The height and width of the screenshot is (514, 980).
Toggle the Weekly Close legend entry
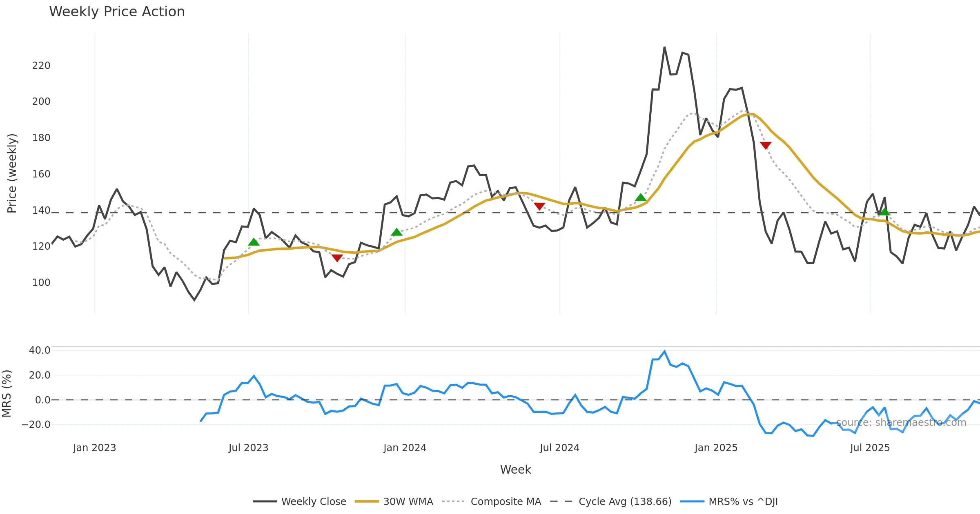[313, 501]
